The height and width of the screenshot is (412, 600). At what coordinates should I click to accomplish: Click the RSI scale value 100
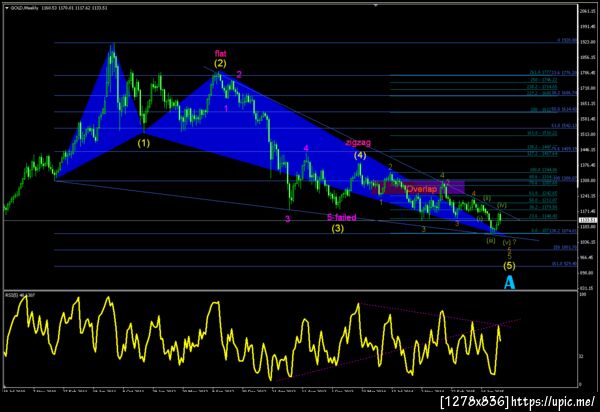pyautogui.click(x=583, y=295)
